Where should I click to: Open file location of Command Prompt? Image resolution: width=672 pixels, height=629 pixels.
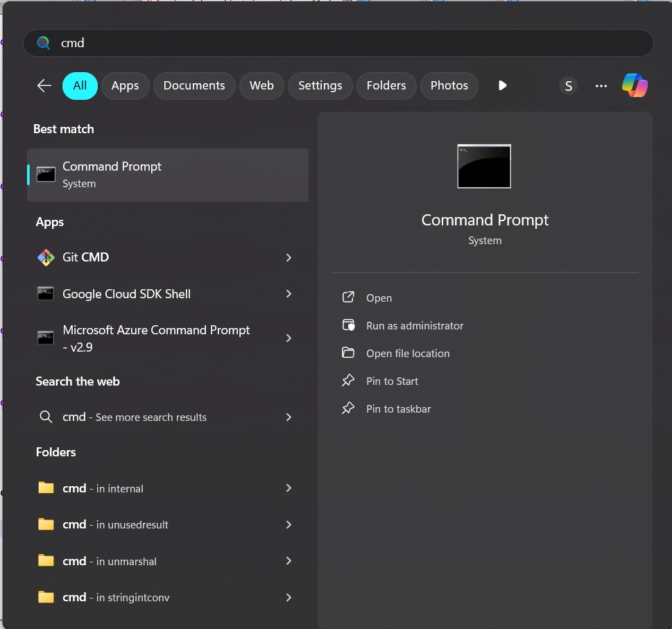(408, 353)
